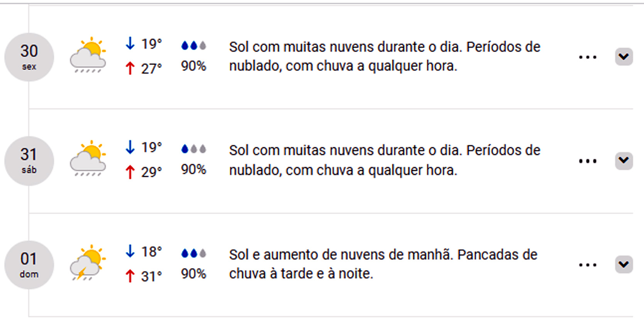Click the blue minimum temperature arrow for Friday
644x325 pixels.
point(130,44)
